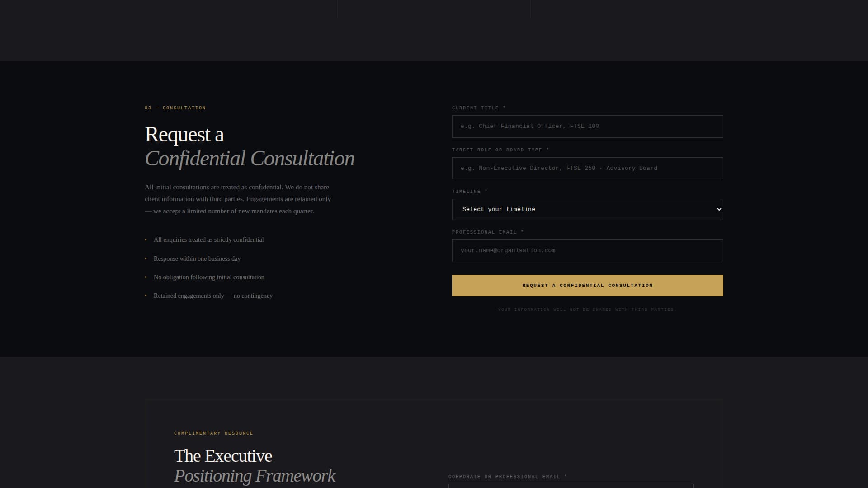Submit Request a Confidential Consultation button
Screen dimensions: 868x488
pyautogui.click(x=587, y=286)
